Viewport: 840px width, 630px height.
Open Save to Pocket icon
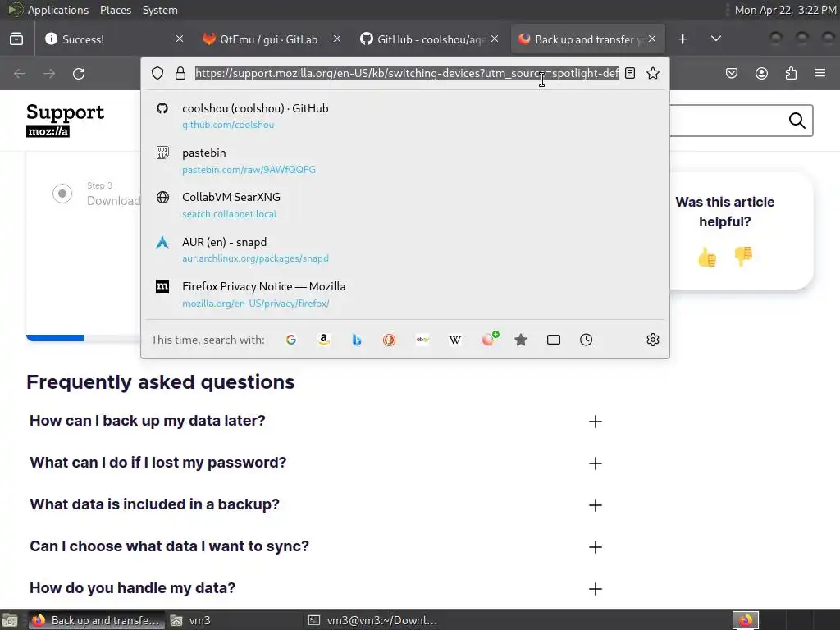pos(732,73)
